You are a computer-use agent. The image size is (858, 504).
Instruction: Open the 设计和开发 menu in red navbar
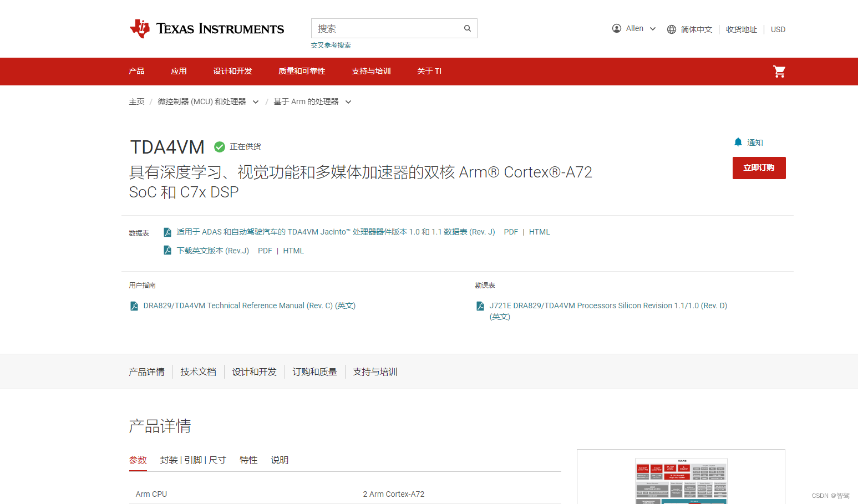point(232,71)
